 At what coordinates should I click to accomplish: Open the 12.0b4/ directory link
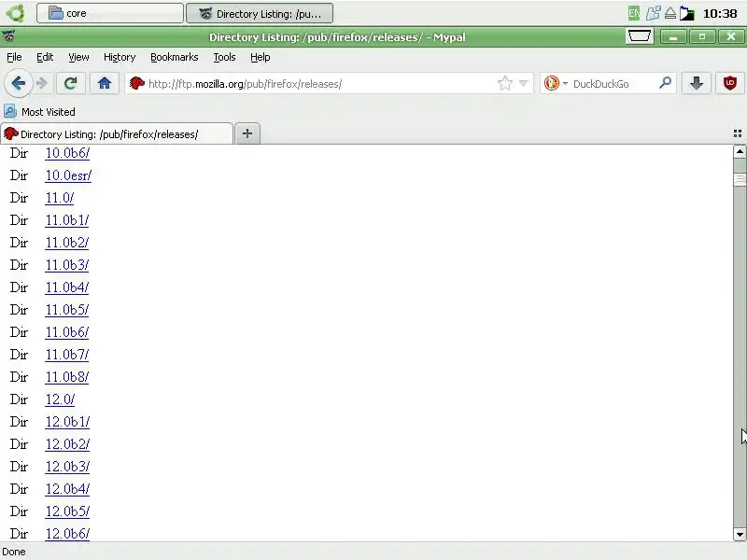[67, 488]
